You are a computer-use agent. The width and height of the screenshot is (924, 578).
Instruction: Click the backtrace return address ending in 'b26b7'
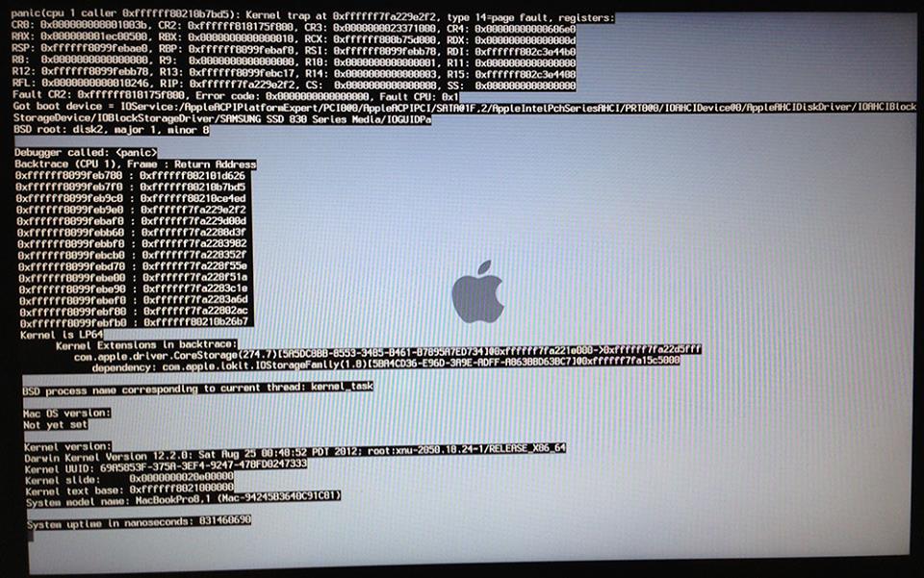pos(196,322)
